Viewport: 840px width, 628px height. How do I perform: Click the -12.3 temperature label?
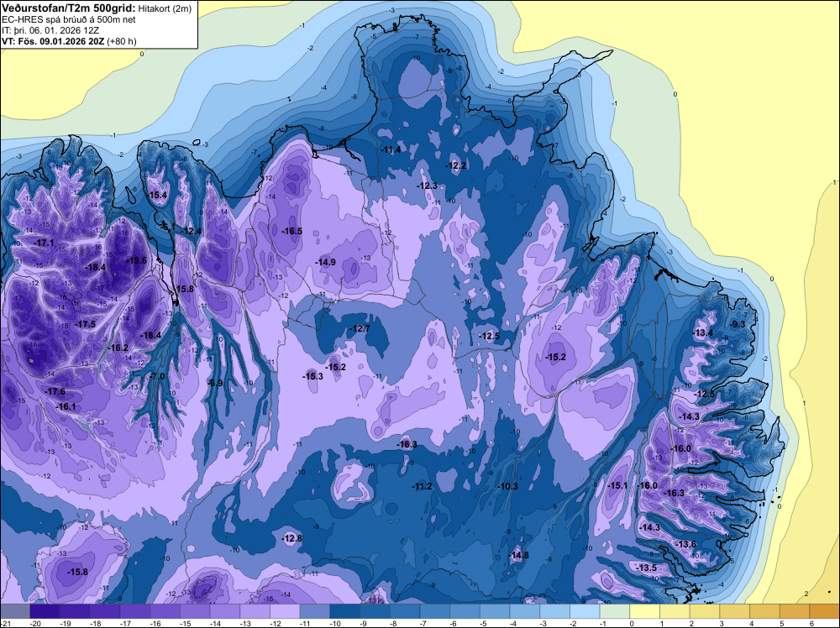click(x=428, y=186)
